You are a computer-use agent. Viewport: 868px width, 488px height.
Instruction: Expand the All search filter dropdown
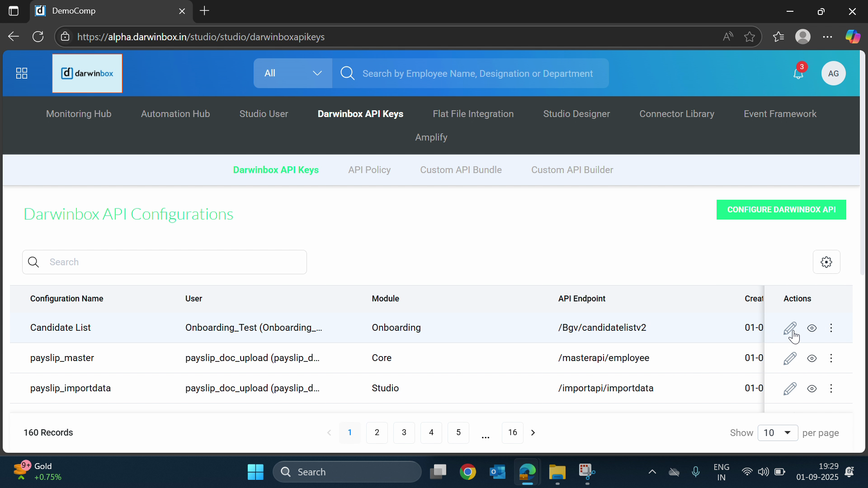[292, 73]
